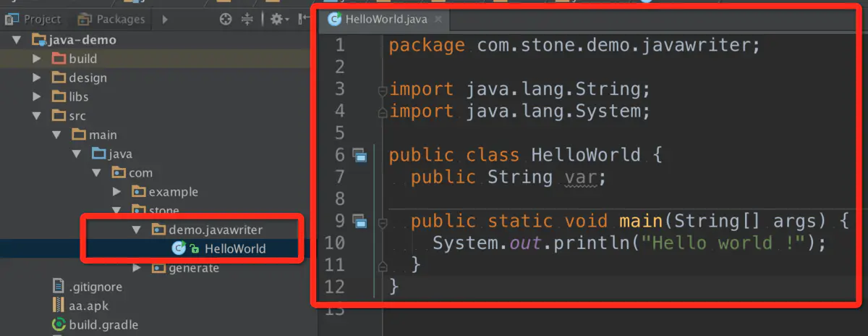This screenshot has height=336, width=868.
Task: Click the generate package icon
Action: pyautogui.click(x=158, y=268)
